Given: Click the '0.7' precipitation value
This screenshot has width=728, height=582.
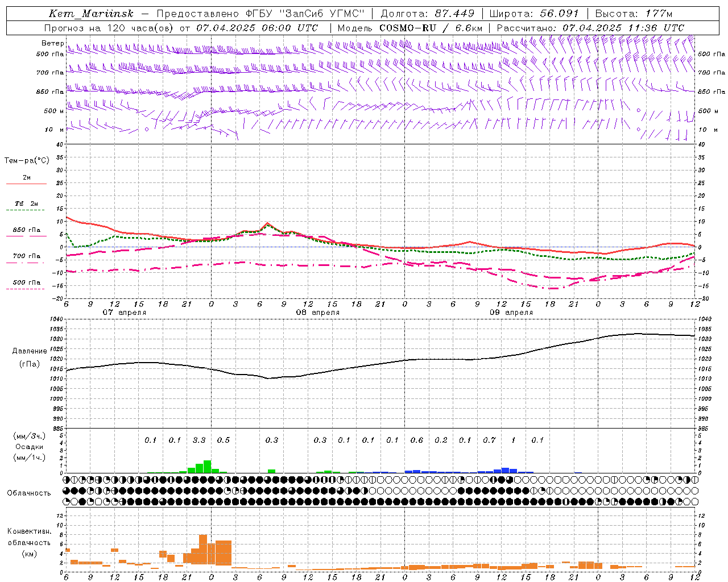Looking at the screenshot, I should tap(489, 440).
